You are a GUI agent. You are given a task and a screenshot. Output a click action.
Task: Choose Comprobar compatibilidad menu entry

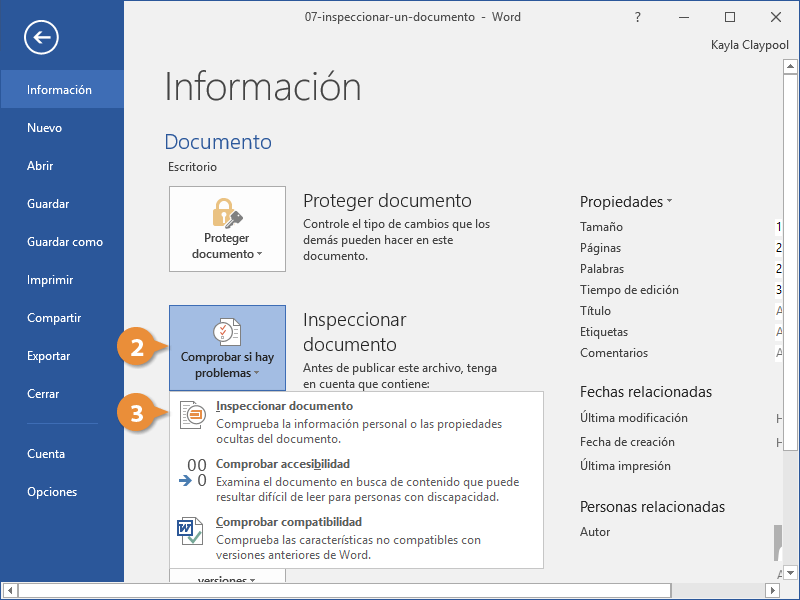[x=356, y=538]
